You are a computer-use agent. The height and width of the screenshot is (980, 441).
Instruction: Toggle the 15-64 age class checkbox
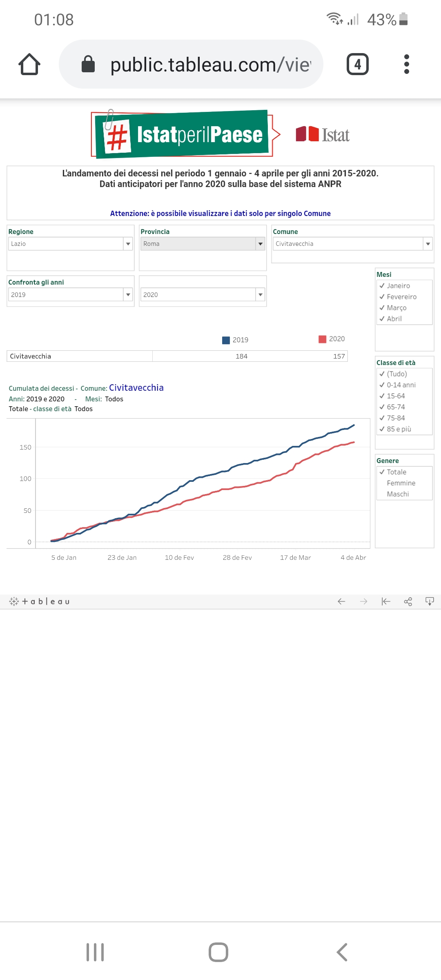(x=382, y=396)
